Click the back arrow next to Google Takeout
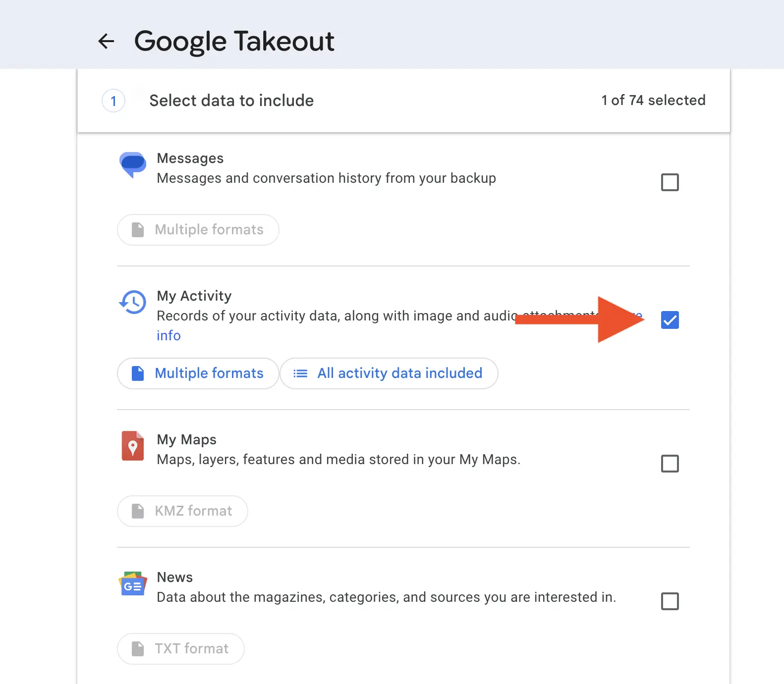The image size is (784, 684). tap(106, 41)
